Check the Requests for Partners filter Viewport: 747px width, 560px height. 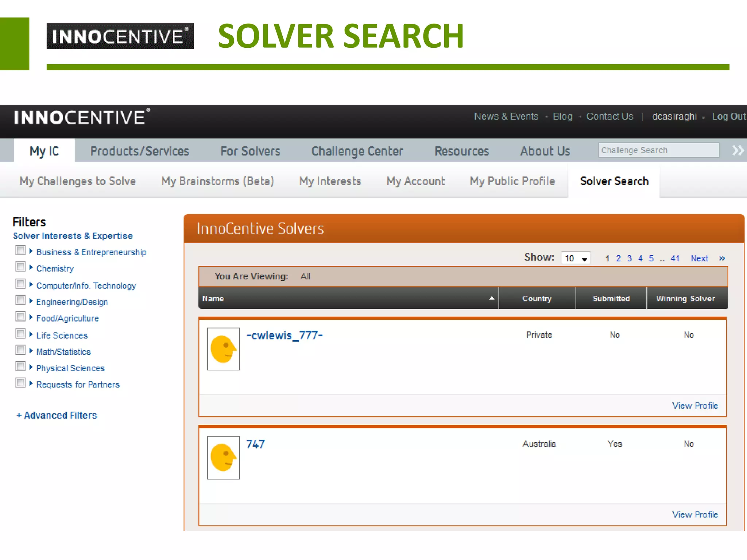pos(20,383)
